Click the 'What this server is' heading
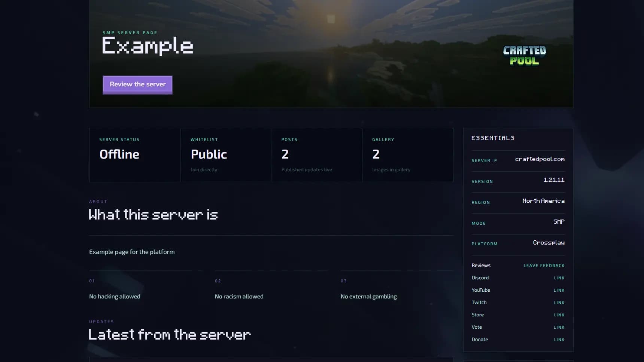This screenshot has width=644, height=362. coord(153,215)
